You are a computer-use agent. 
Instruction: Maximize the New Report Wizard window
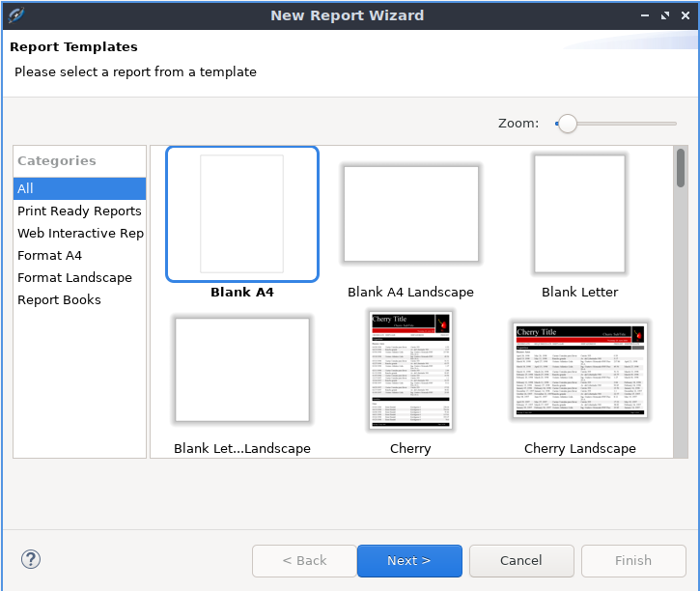[x=665, y=15]
